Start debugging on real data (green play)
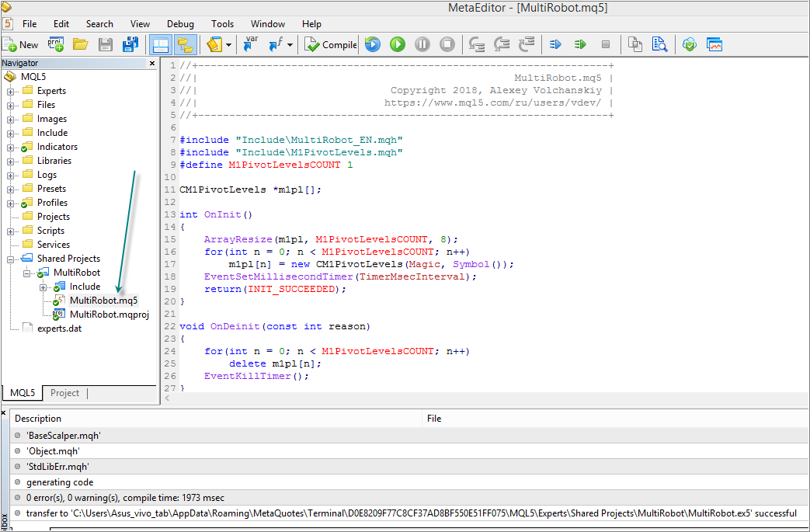810x532 pixels. tap(398, 45)
